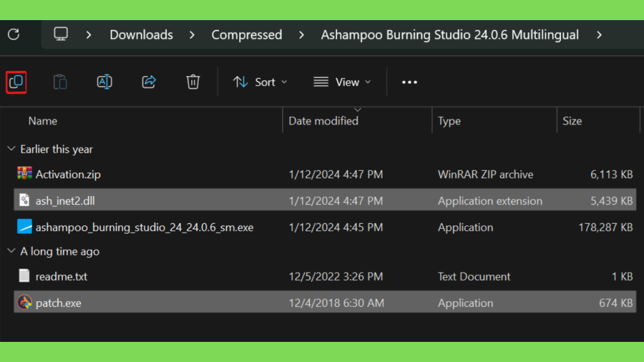Open the View dropdown menu
Viewport: 644px width, 362px height.
(x=342, y=82)
